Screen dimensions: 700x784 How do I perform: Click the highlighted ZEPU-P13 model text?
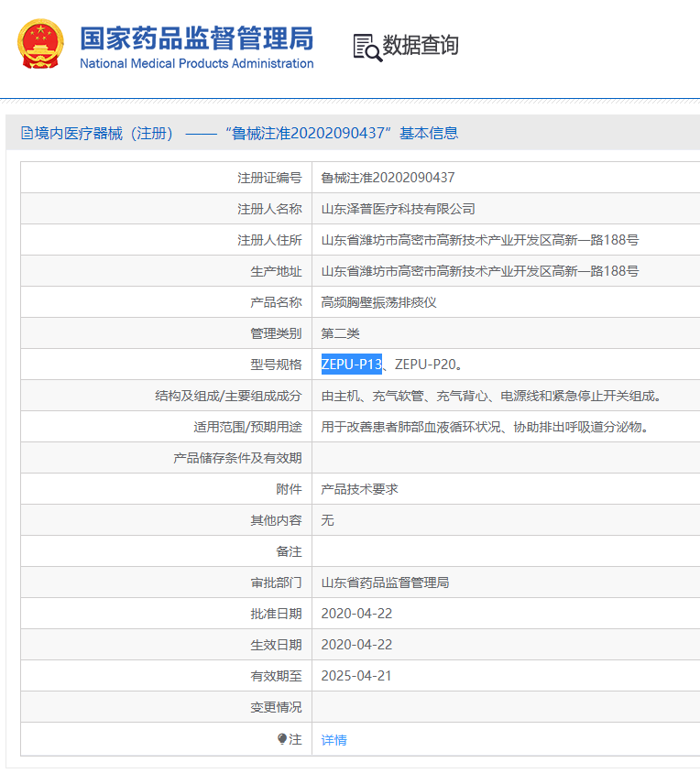point(351,365)
